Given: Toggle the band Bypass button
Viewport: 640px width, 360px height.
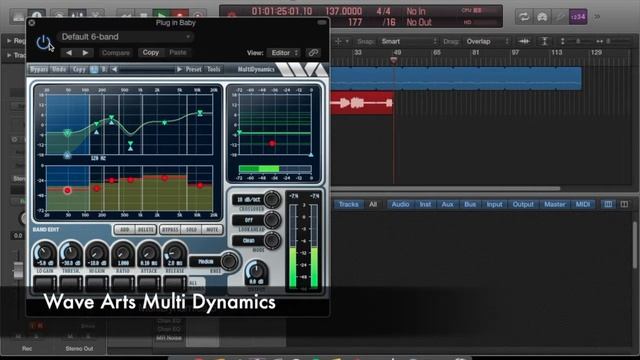Looking at the screenshot, I should tap(170, 230).
